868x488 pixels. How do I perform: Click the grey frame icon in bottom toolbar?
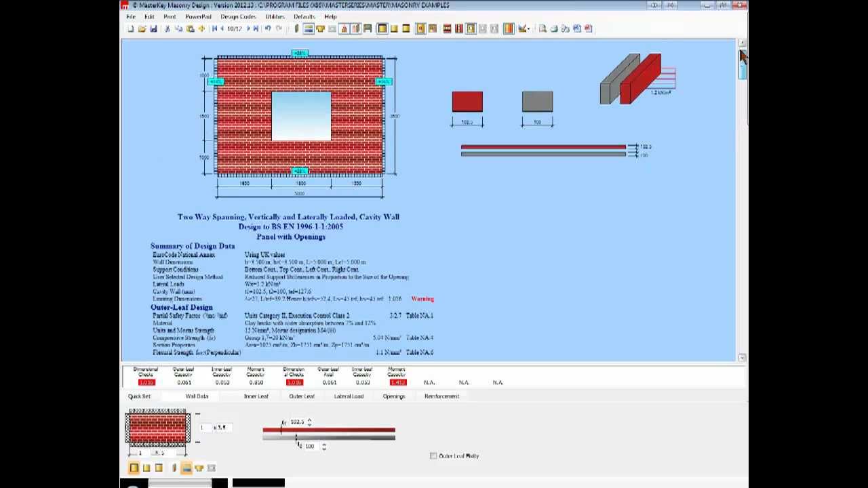click(x=212, y=468)
